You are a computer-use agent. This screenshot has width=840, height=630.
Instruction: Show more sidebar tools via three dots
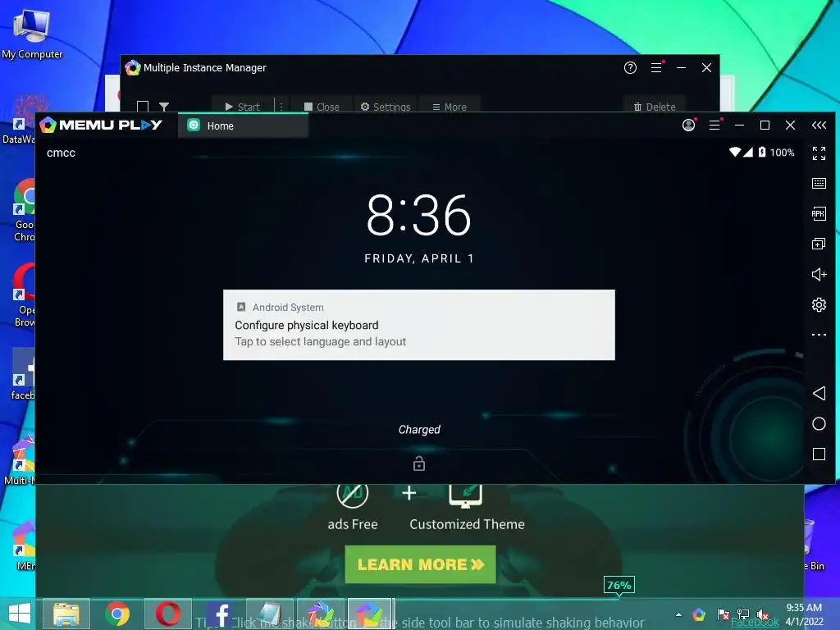819,335
